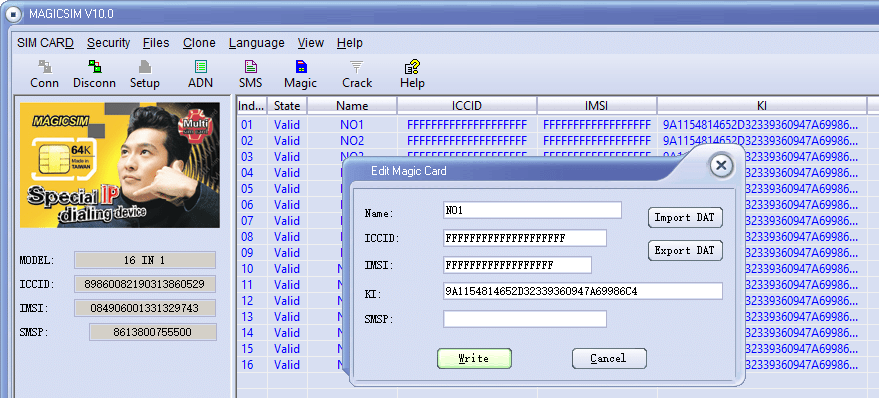Click the ICCID field in the dialog
The height and width of the screenshot is (398, 879).
point(525,238)
